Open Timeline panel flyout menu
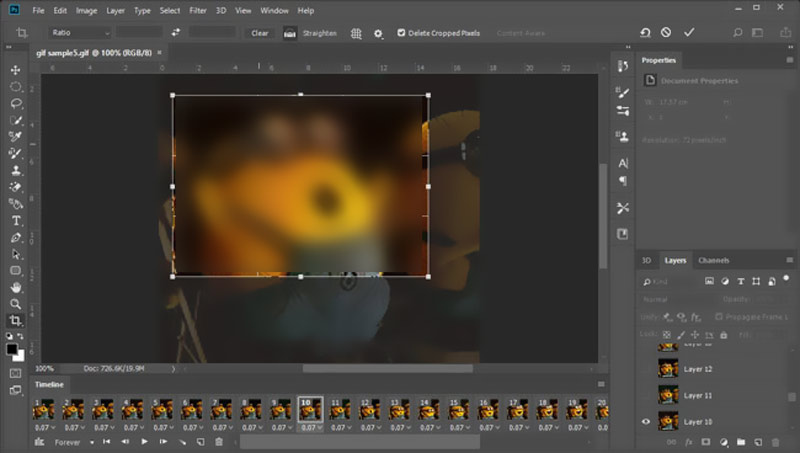Viewport: 800px width, 453px height. [x=601, y=384]
